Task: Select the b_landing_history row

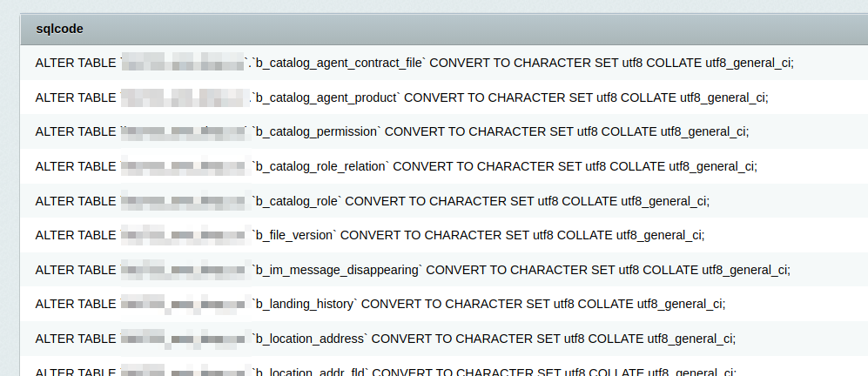Action: 444,304
